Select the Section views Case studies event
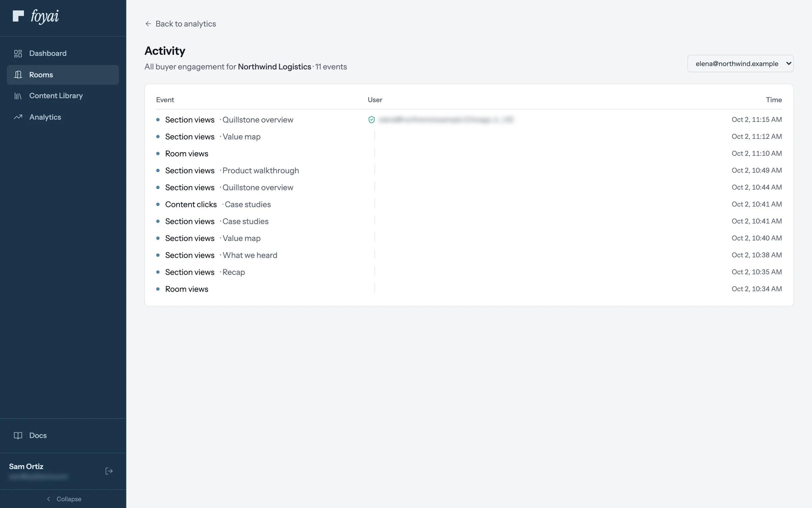The image size is (812, 508). point(469,221)
